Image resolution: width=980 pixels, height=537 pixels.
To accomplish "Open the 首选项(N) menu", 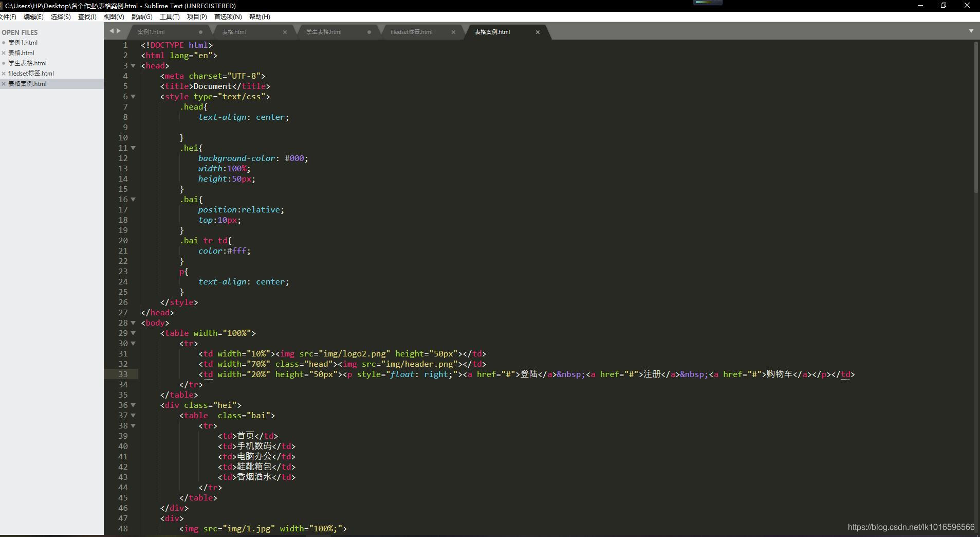I will pyautogui.click(x=228, y=16).
